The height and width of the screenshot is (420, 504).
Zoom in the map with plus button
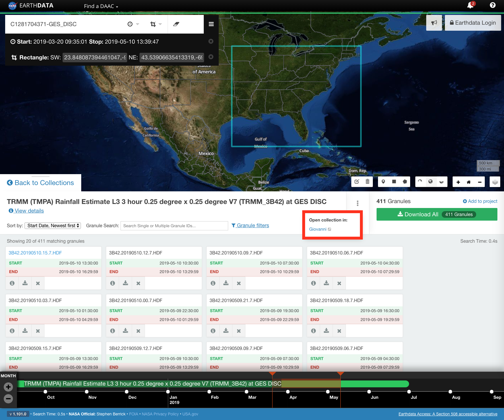458,182
